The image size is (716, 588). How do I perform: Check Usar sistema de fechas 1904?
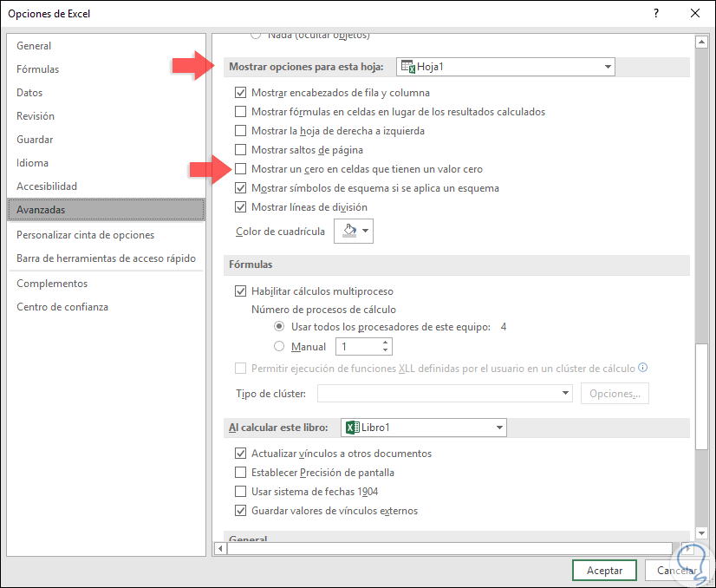241,492
